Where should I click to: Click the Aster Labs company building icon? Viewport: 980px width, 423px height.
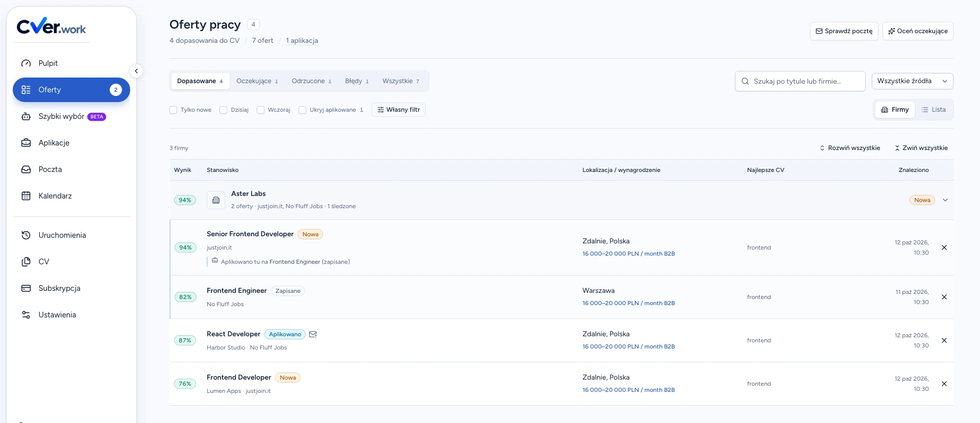[x=216, y=200]
